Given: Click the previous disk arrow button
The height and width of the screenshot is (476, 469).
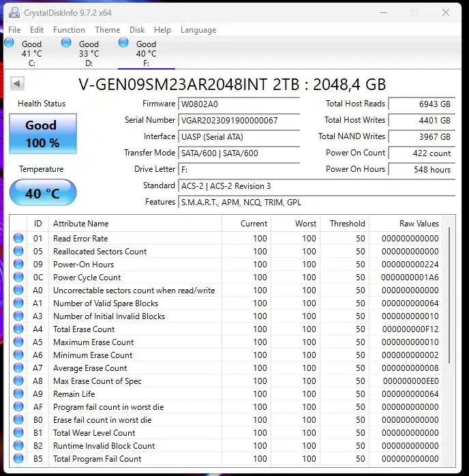Looking at the screenshot, I should point(17,83).
